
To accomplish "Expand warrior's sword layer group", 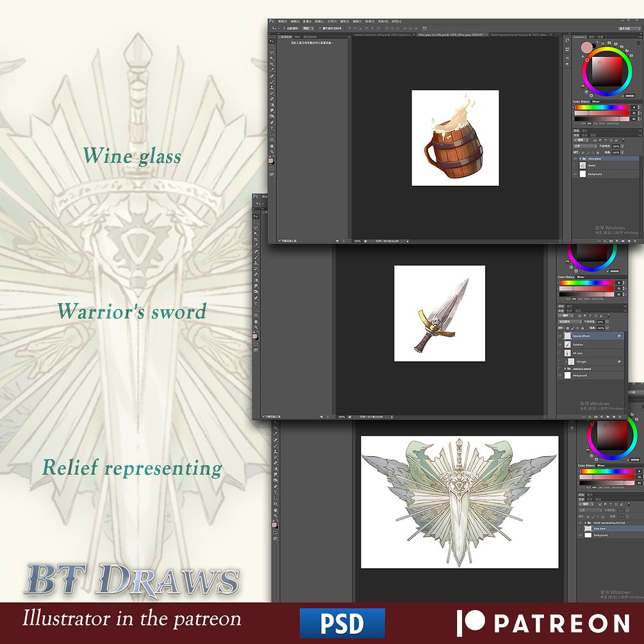I will tap(565, 369).
